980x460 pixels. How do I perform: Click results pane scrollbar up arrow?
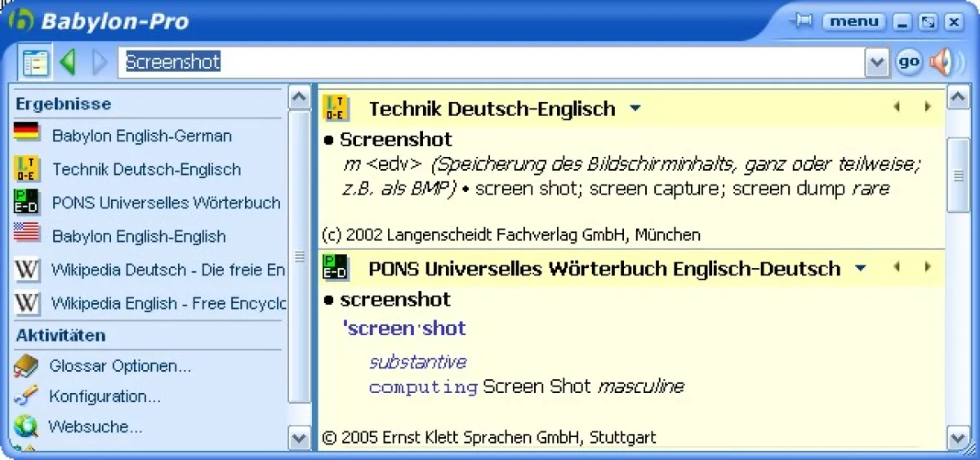click(x=957, y=98)
